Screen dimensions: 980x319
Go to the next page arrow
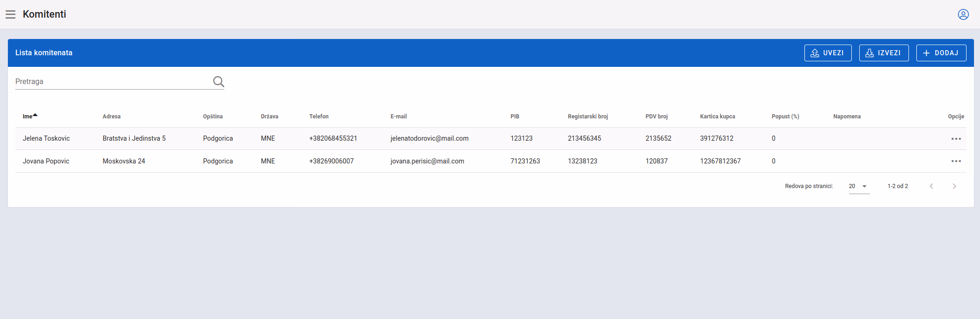(954, 186)
